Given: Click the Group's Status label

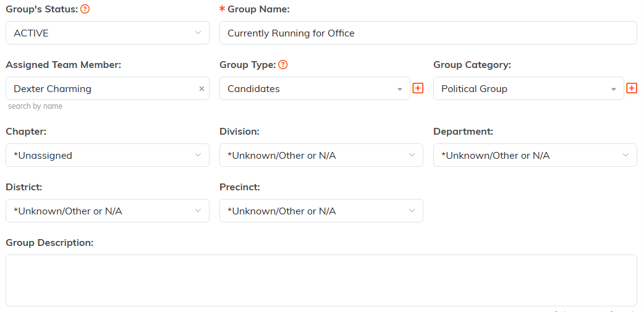Looking at the screenshot, I should (42, 9).
